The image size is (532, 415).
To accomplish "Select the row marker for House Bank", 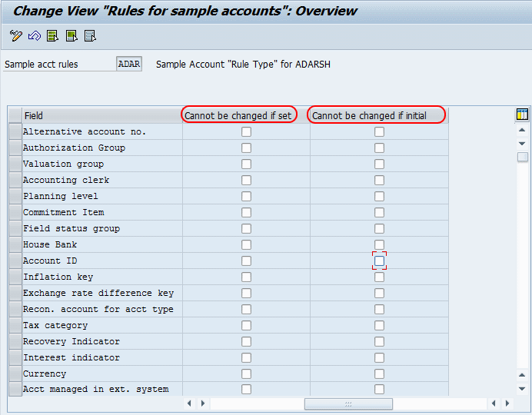I will tap(15, 244).
